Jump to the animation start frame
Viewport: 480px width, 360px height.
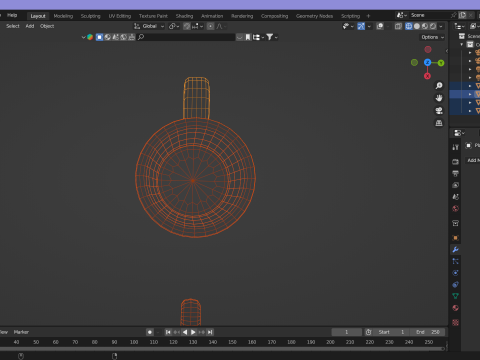point(168,332)
